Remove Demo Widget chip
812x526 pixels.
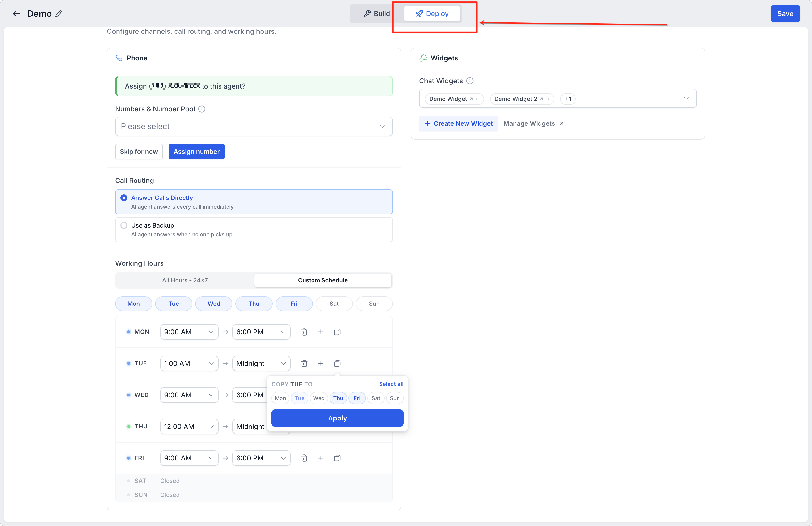click(477, 99)
